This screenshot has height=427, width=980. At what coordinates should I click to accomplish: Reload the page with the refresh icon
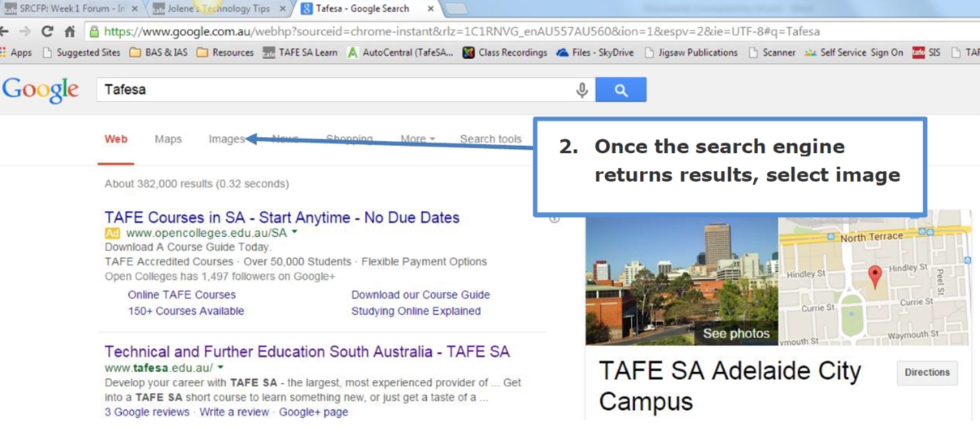[47, 31]
